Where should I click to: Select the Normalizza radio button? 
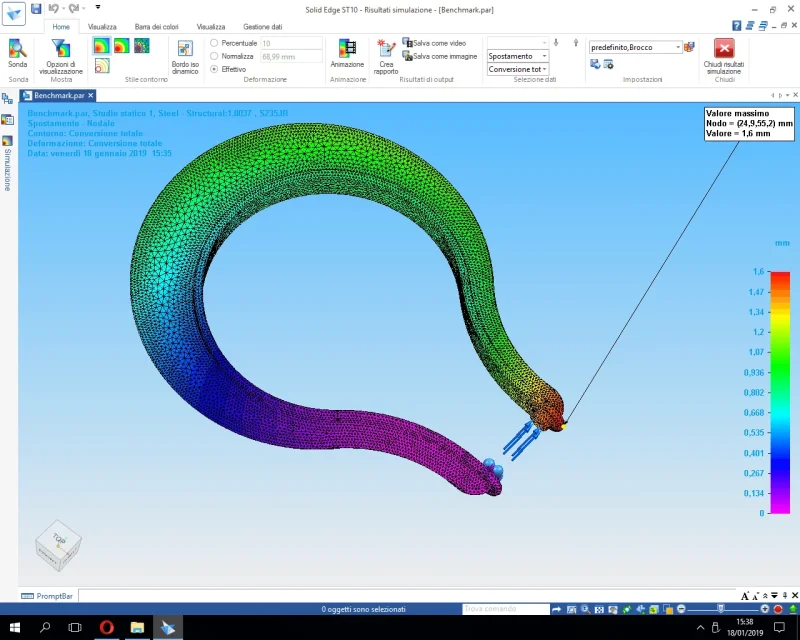point(215,56)
